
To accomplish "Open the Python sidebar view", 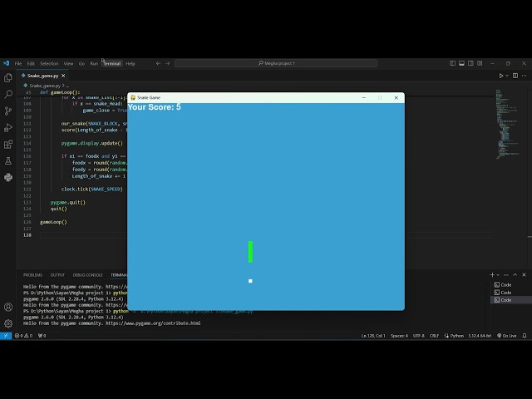I will pyautogui.click(x=8, y=177).
